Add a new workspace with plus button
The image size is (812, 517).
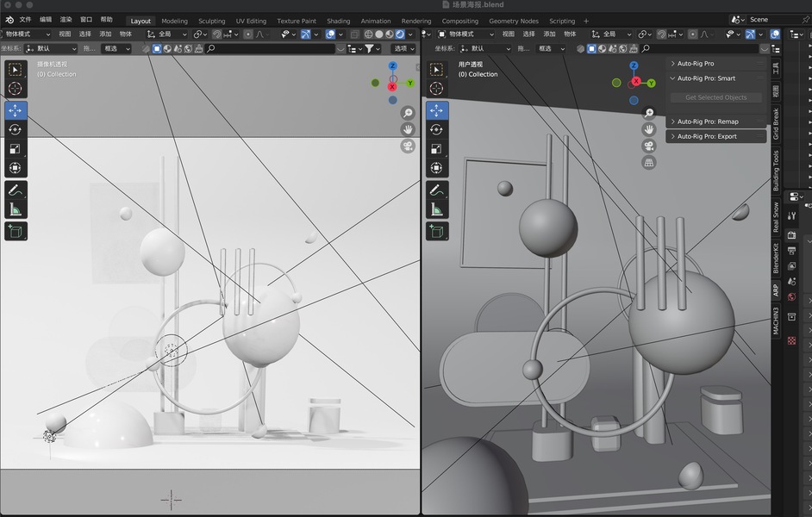pyautogui.click(x=586, y=22)
